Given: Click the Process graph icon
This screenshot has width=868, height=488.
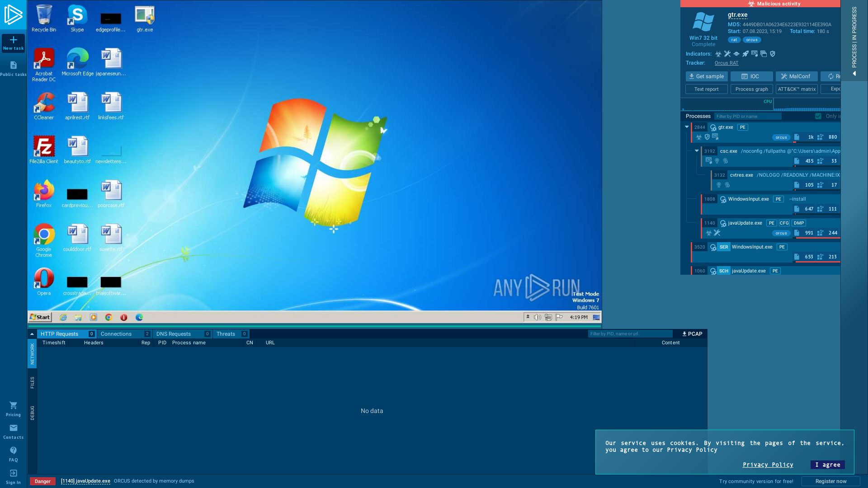Looking at the screenshot, I should tap(752, 89).
